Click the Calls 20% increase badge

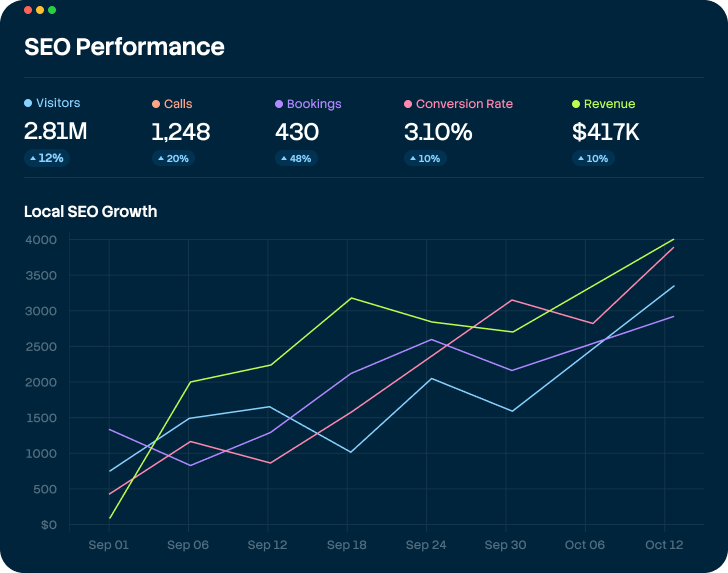coord(173,158)
